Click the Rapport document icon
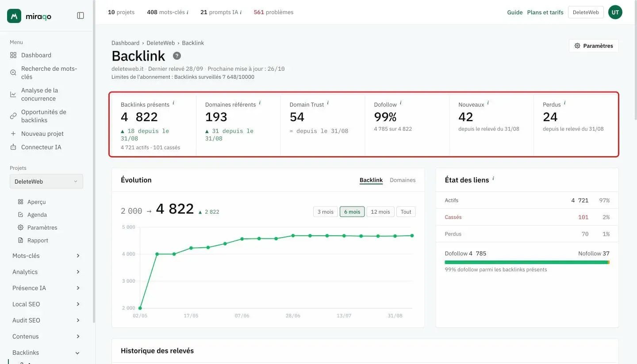 coord(20,240)
